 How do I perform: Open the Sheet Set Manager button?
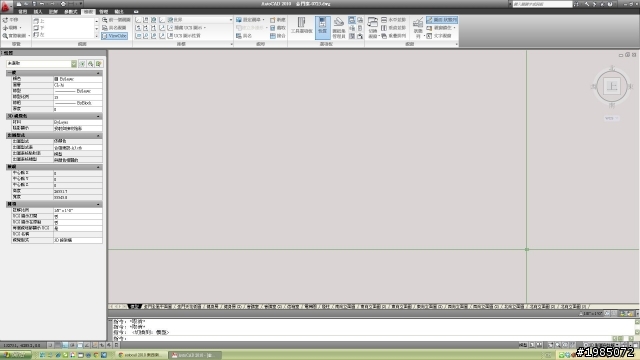[339, 28]
